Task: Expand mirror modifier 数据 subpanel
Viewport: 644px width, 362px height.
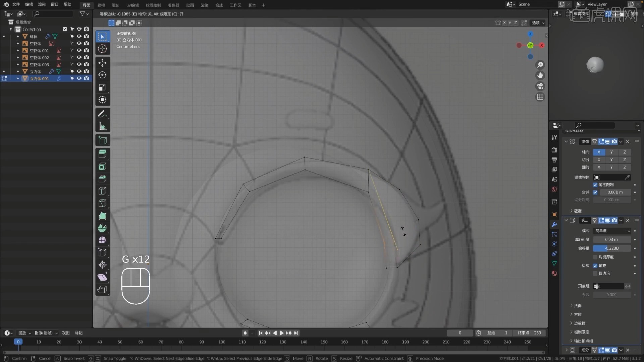Action: [x=576, y=211]
